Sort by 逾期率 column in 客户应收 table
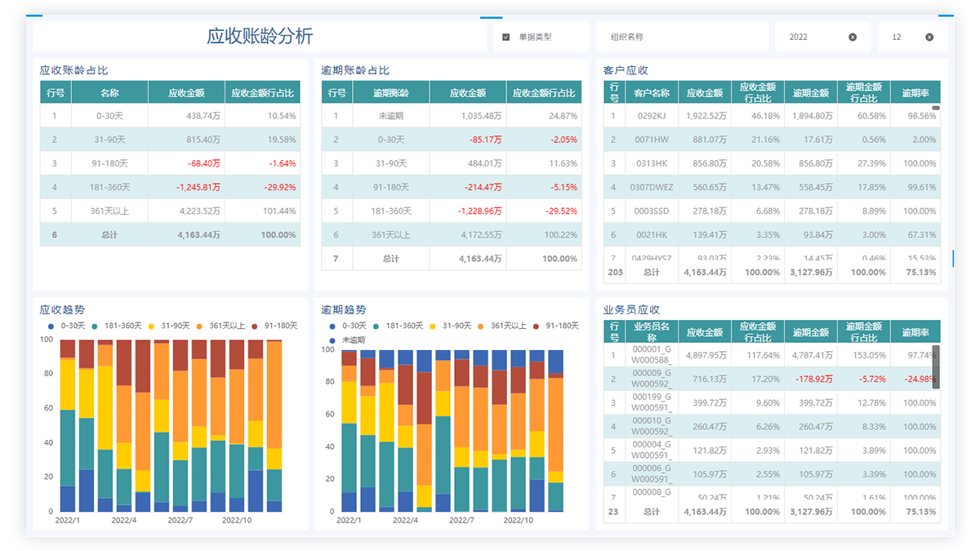The height and width of the screenshot is (551, 980). pyautogui.click(x=915, y=93)
